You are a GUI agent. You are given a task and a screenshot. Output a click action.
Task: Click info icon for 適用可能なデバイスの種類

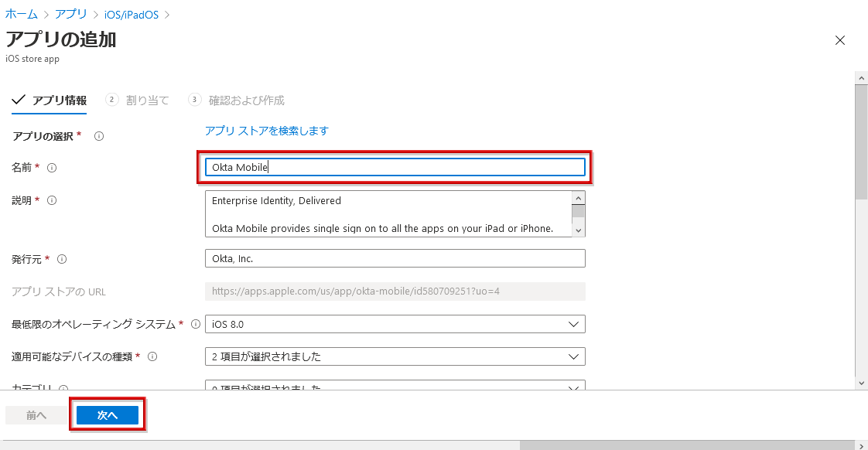[152, 356]
